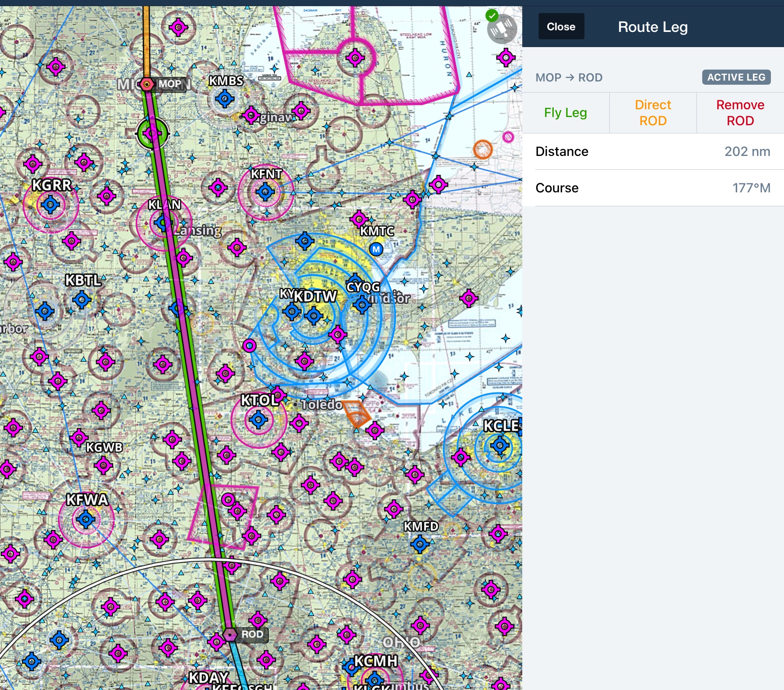Tap the CYQG Windsor airport symbol
Image resolution: width=784 pixels, height=690 pixels.
coord(362,304)
